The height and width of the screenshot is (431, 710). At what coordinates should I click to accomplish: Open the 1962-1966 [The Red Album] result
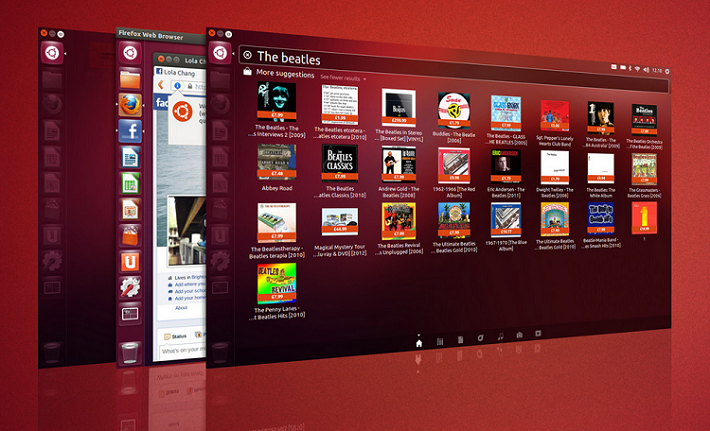click(454, 172)
